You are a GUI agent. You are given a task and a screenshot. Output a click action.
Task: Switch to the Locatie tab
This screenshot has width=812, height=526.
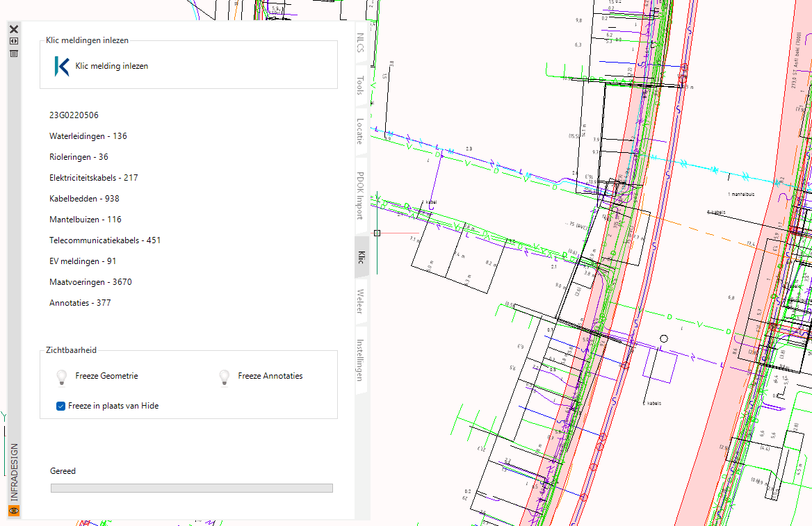(360, 131)
